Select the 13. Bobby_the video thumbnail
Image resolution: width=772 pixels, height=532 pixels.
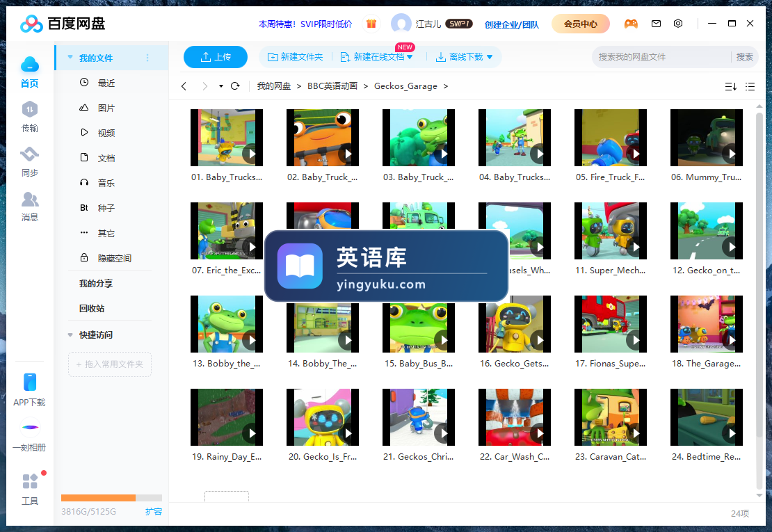tap(227, 324)
